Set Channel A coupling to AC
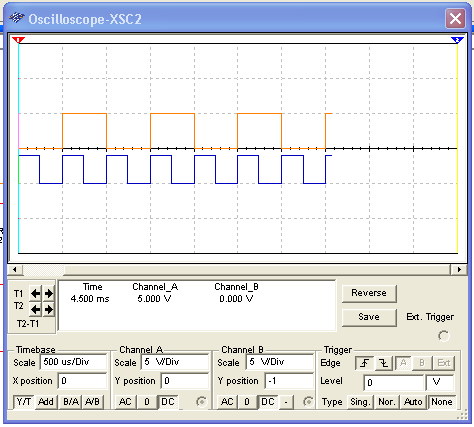Screen dimensions: 474x427 point(125,402)
